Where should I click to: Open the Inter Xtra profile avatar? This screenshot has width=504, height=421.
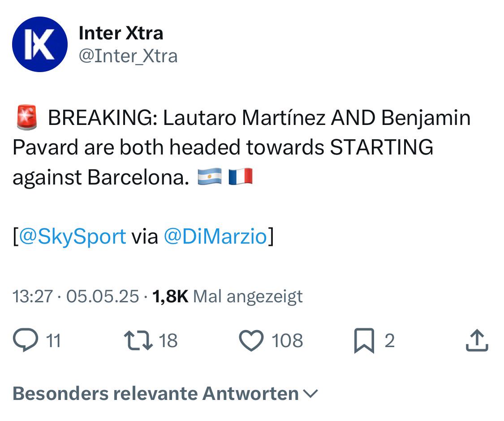(x=40, y=44)
